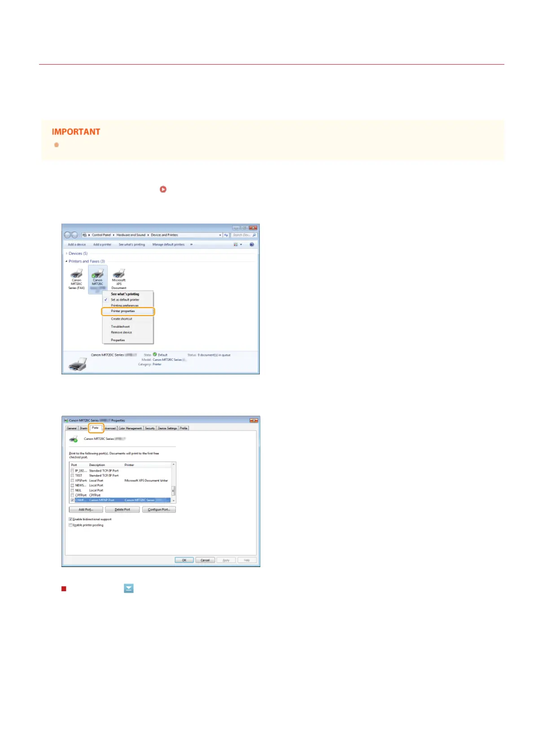Switch to the Security tab

click(x=150, y=428)
